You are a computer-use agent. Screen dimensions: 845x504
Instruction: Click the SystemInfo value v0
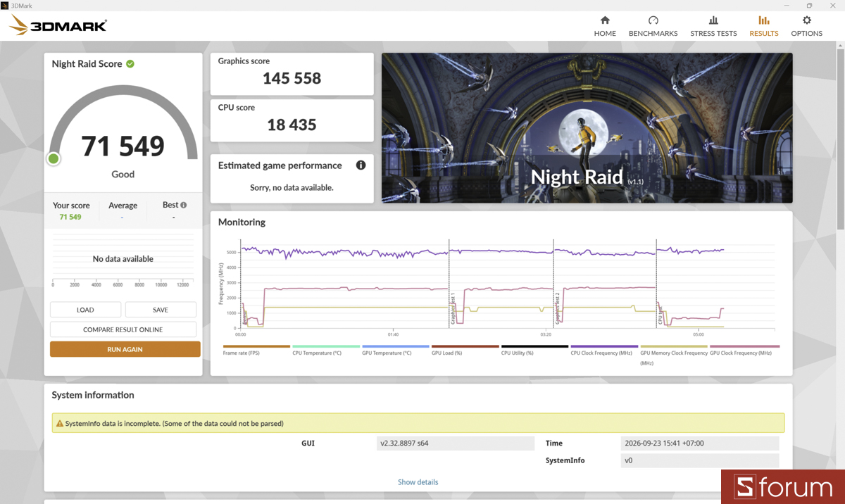(x=701, y=460)
